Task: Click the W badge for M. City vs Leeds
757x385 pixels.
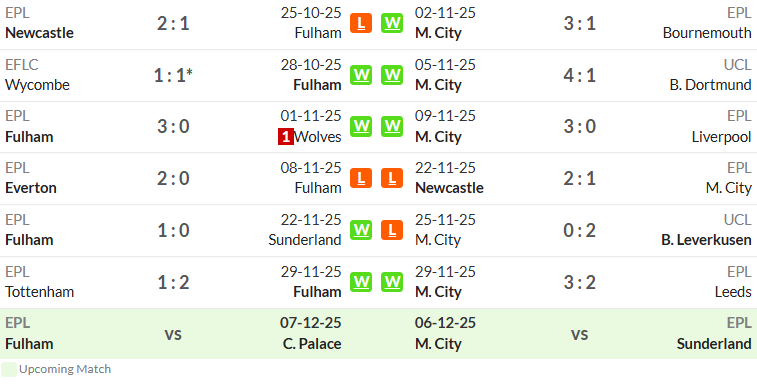Action: tap(392, 282)
